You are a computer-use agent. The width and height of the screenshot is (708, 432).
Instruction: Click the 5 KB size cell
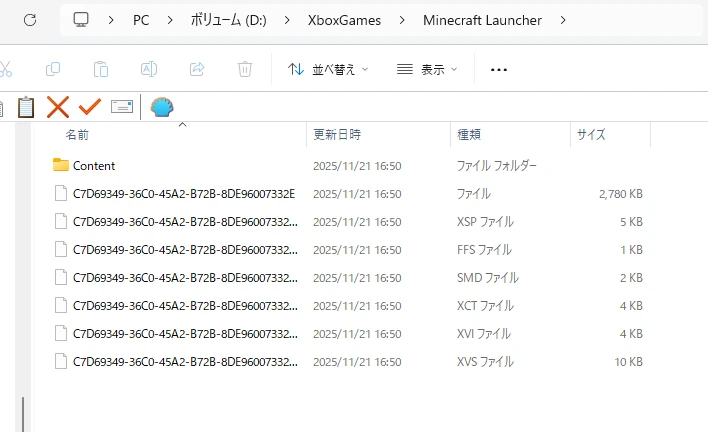[631, 222]
